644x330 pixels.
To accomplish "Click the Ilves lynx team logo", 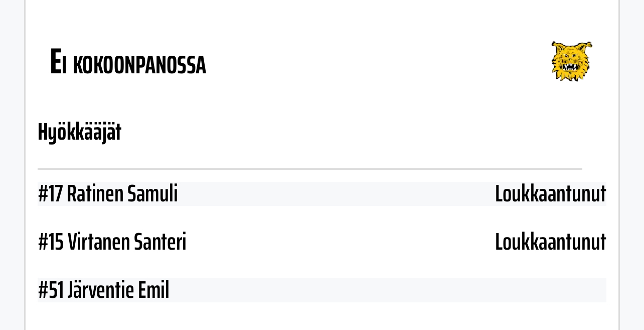I will 572,61.
